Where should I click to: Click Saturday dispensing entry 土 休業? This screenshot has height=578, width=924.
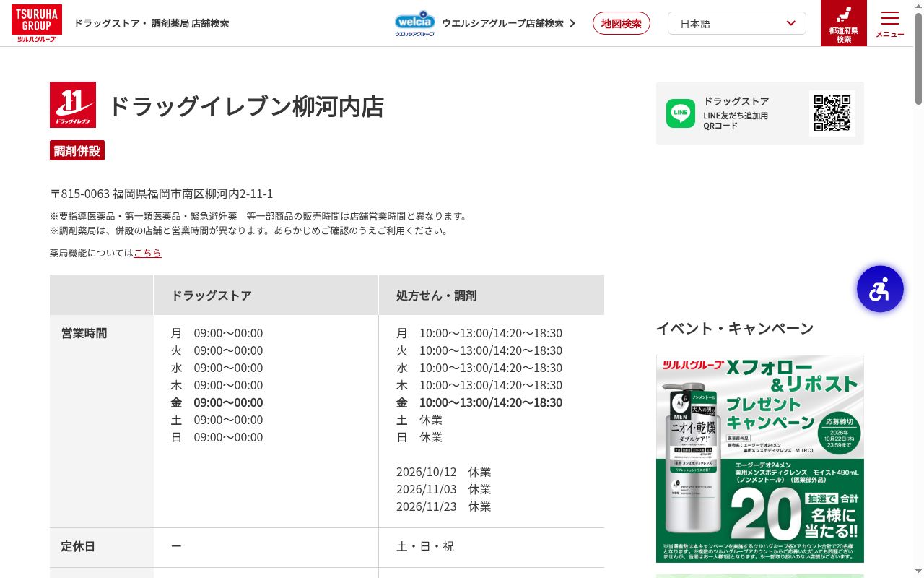coord(419,420)
